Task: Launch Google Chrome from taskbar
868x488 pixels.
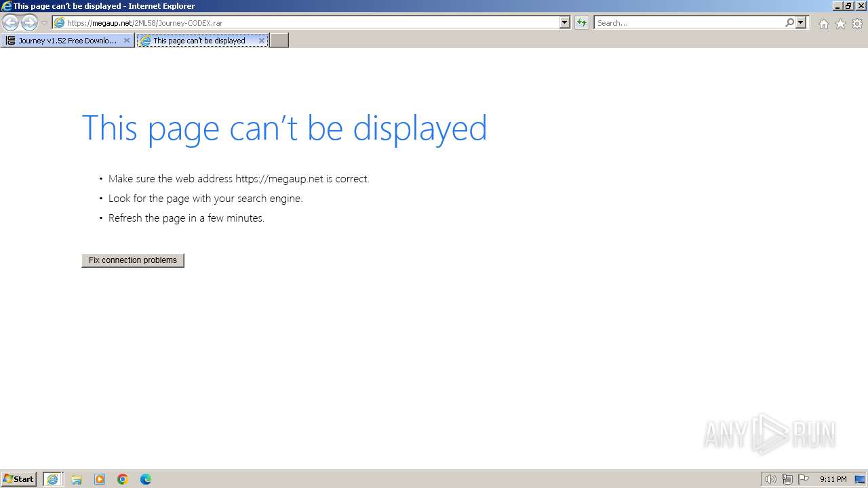Action: [123, 479]
